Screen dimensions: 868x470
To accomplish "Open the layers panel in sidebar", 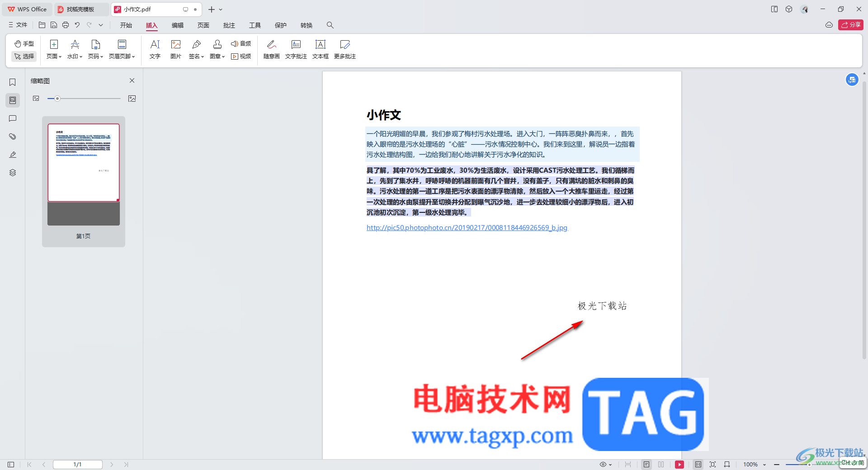I will pos(13,173).
